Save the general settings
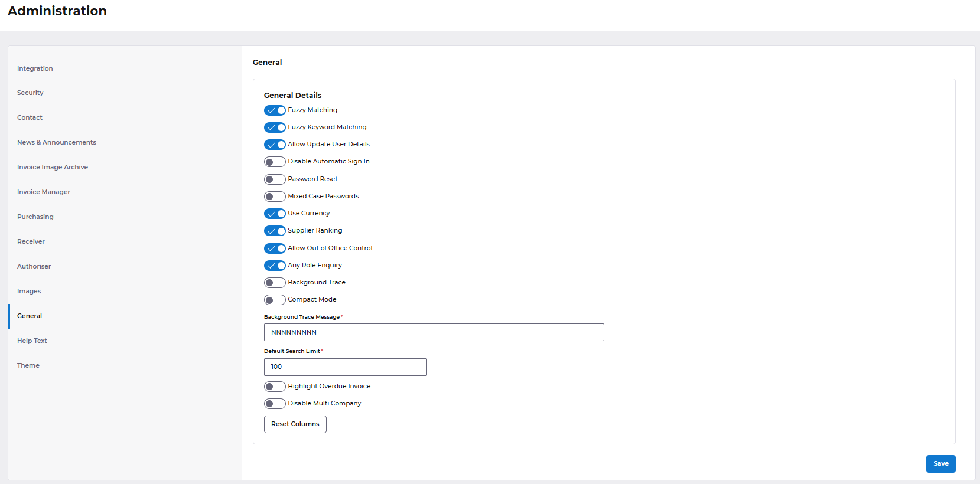Image resolution: width=980 pixels, height=484 pixels. coord(941,464)
